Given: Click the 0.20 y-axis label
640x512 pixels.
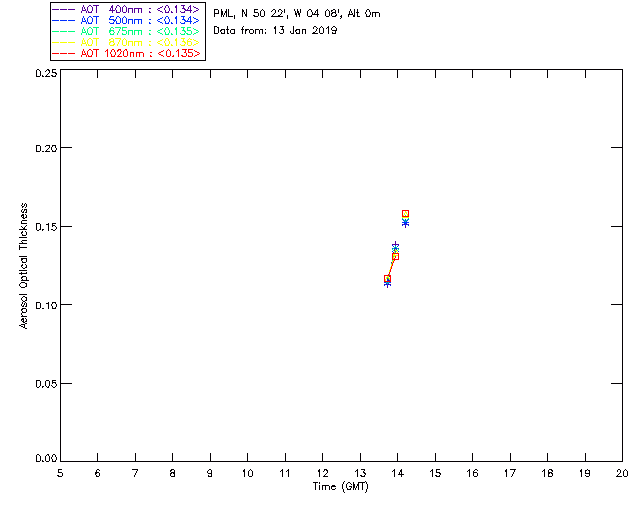Looking at the screenshot, I should pos(46,148).
